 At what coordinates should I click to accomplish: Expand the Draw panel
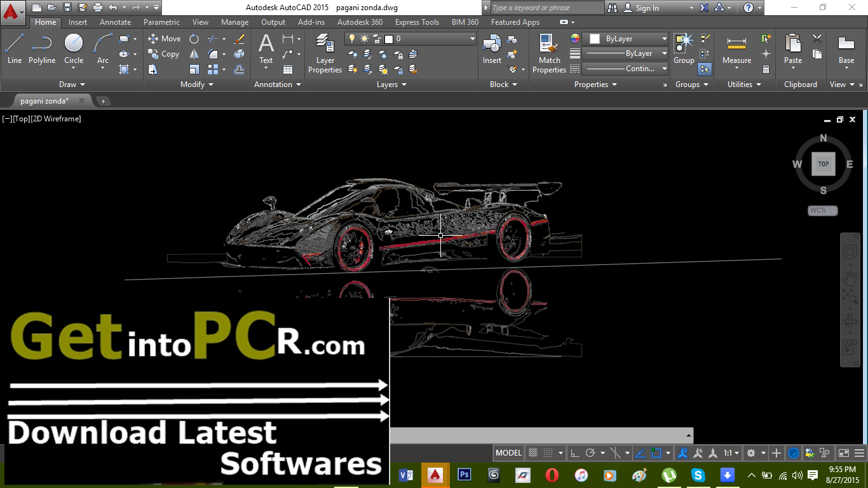[x=72, y=85]
